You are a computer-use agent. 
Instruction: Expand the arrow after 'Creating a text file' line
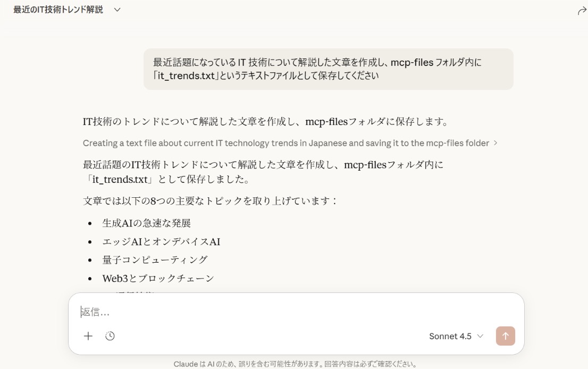coord(495,143)
